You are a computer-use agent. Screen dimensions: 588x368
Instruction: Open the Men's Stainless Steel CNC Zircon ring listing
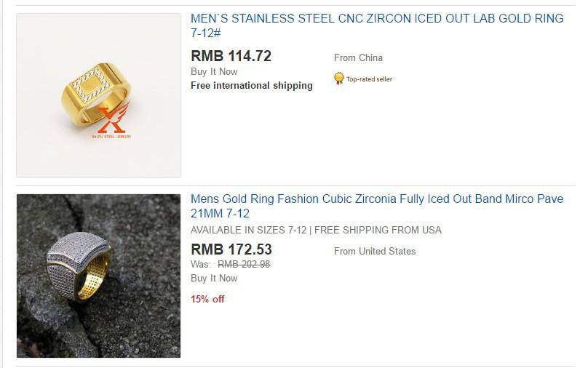click(377, 25)
